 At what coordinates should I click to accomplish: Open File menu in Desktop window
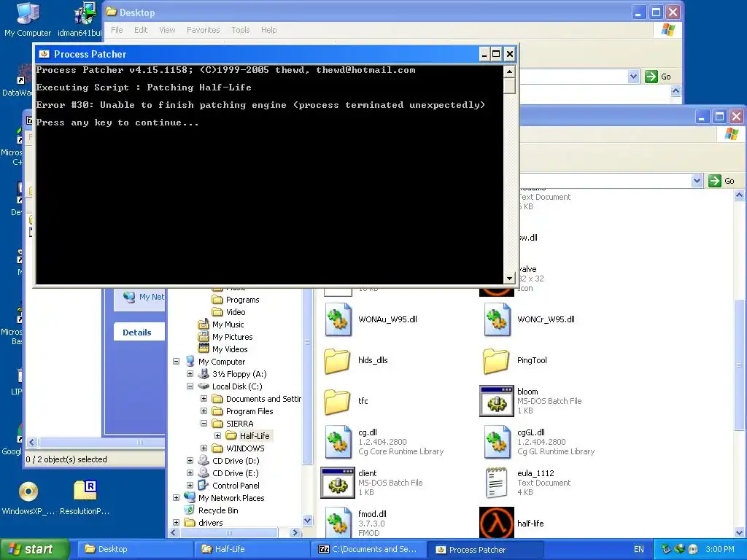pos(117,29)
